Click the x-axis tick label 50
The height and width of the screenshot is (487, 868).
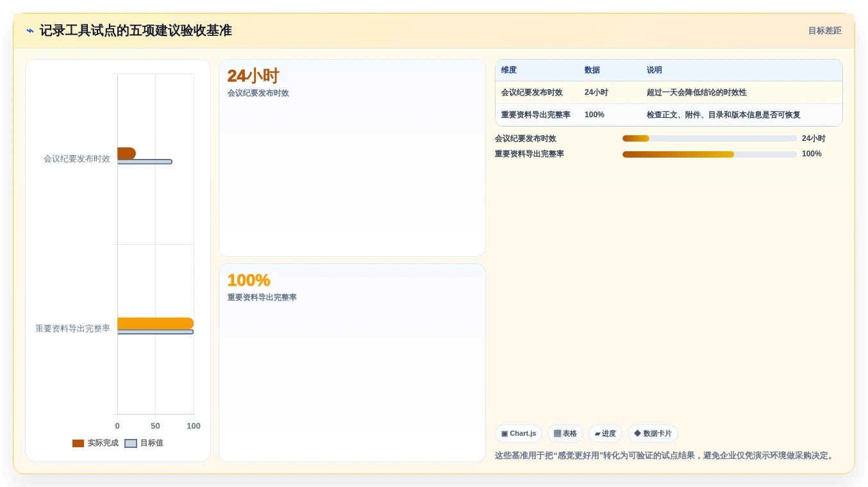click(155, 426)
